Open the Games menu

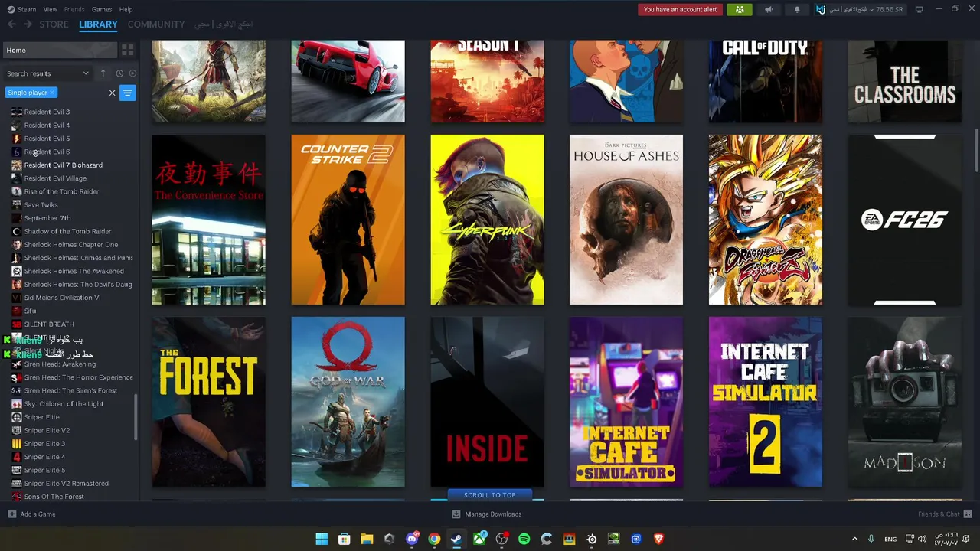[102, 9]
